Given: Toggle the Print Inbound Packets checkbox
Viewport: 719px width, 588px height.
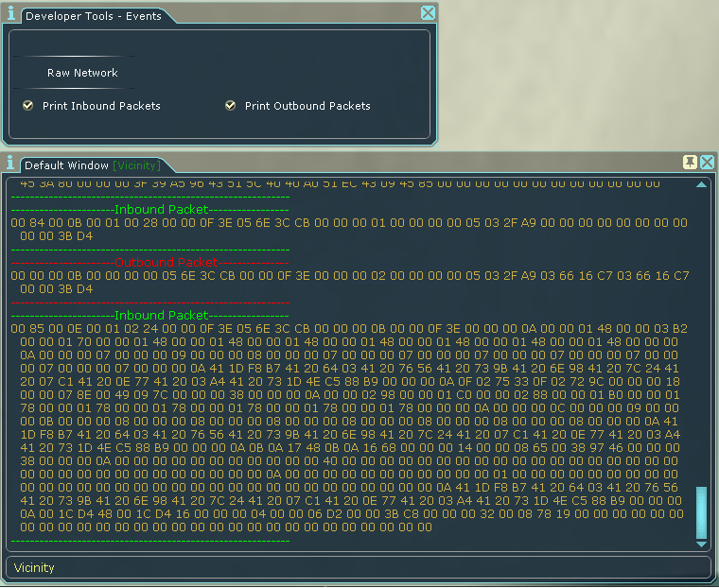Looking at the screenshot, I should (28, 106).
